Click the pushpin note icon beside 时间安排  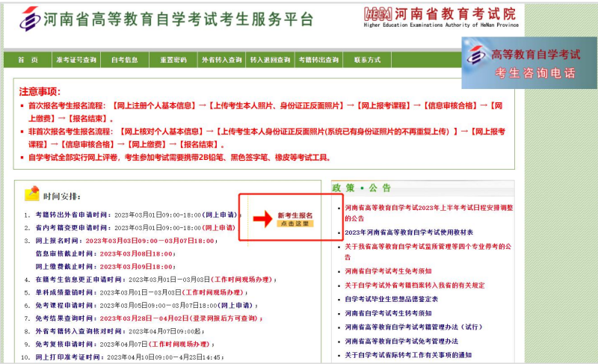(x=31, y=194)
